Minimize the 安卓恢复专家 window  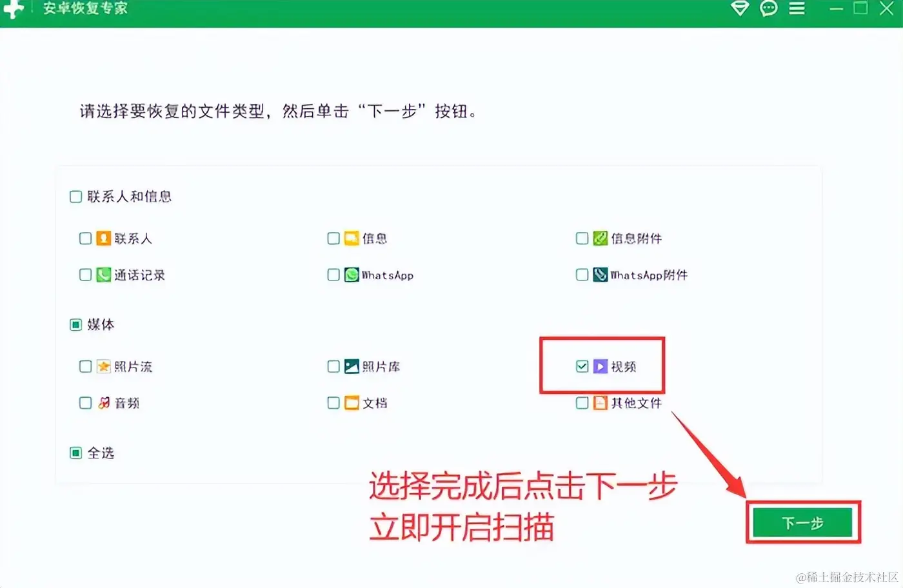coord(837,9)
